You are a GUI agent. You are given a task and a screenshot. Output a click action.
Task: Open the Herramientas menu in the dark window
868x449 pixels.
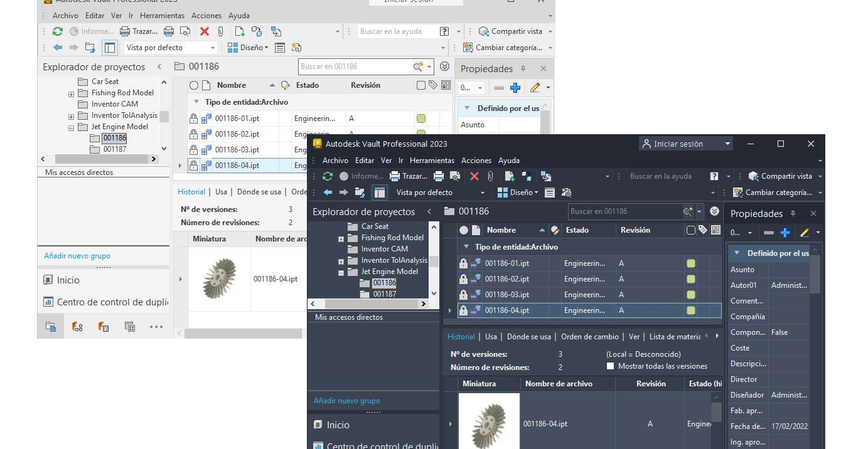432,161
